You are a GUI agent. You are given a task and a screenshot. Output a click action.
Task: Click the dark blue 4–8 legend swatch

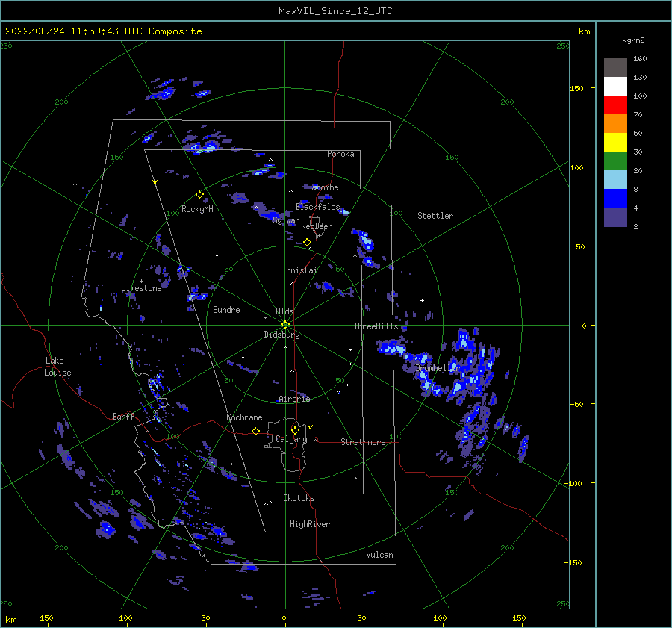pos(615,198)
